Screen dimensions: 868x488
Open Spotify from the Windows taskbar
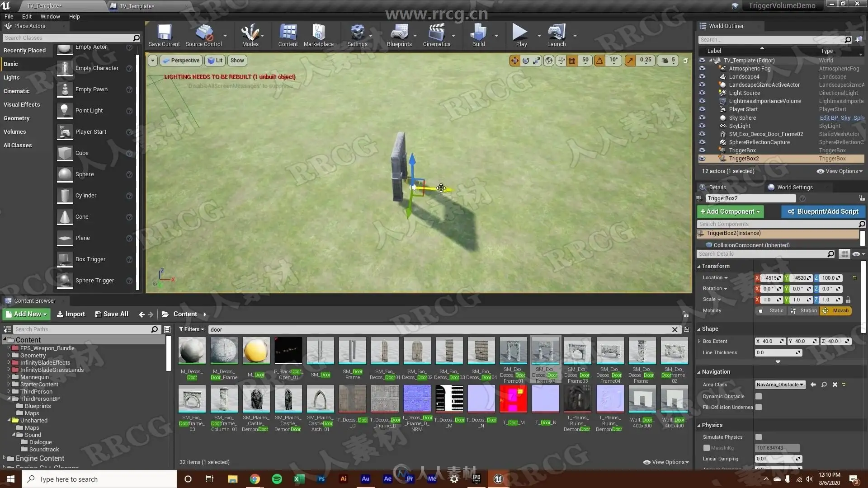(277, 479)
